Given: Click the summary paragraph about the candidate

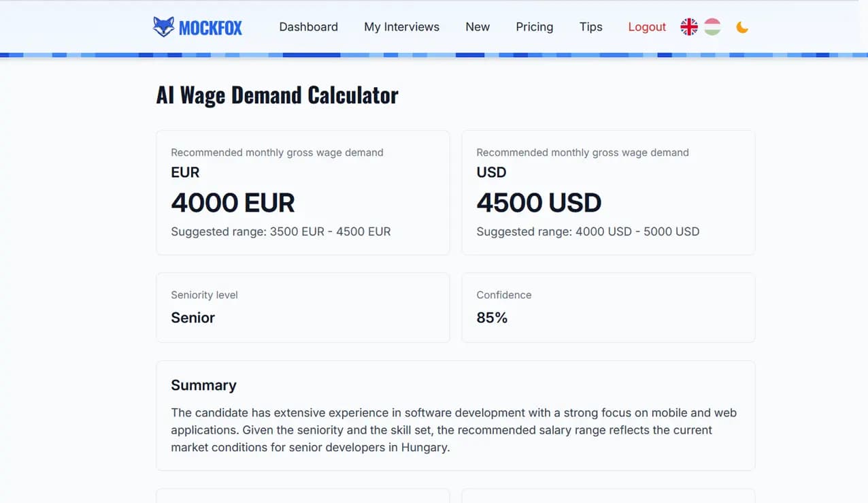Looking at the screenshot, I should (454, 430).
